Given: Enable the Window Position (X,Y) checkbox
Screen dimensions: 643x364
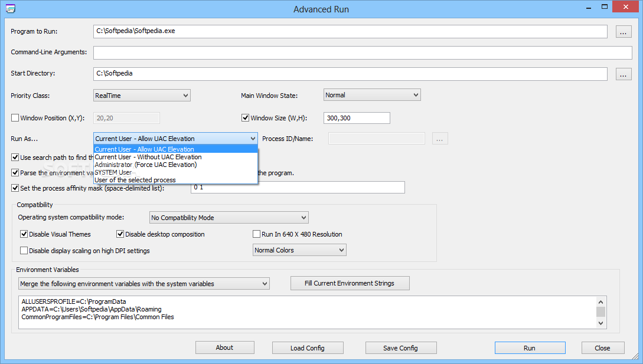Looking at the screenshot, I should pos(15,118).
